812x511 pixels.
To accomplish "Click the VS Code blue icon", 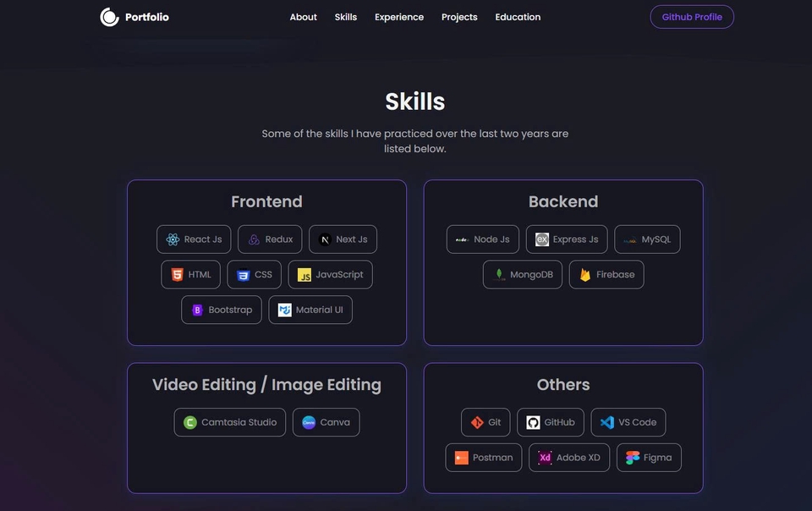I will tap(607, 422).
